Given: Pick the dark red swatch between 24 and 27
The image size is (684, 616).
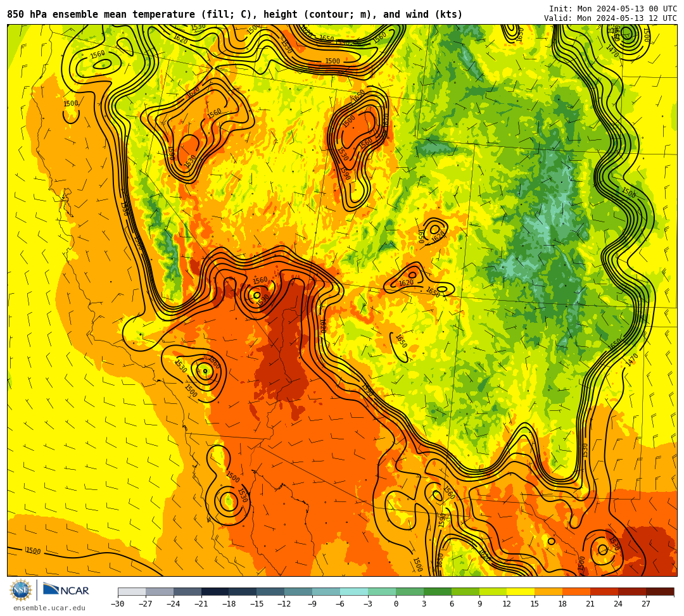Looking at the screenshot, I should tap(633, 591).
